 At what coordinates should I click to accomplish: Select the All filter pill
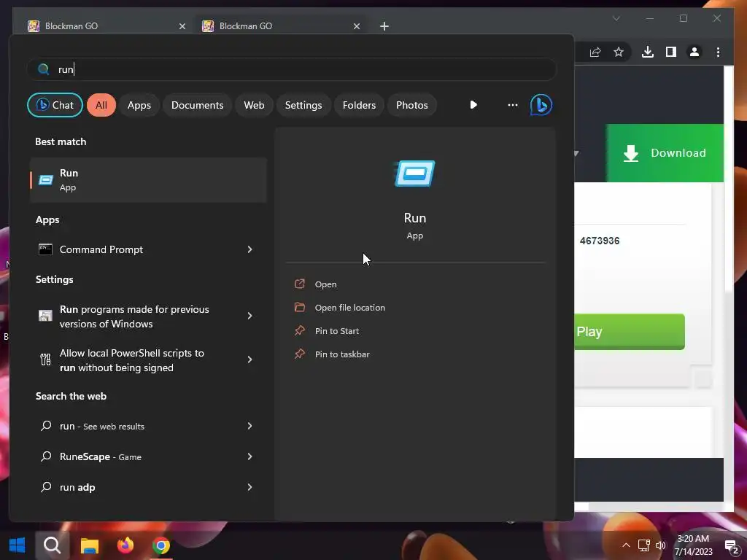[101, 105]
